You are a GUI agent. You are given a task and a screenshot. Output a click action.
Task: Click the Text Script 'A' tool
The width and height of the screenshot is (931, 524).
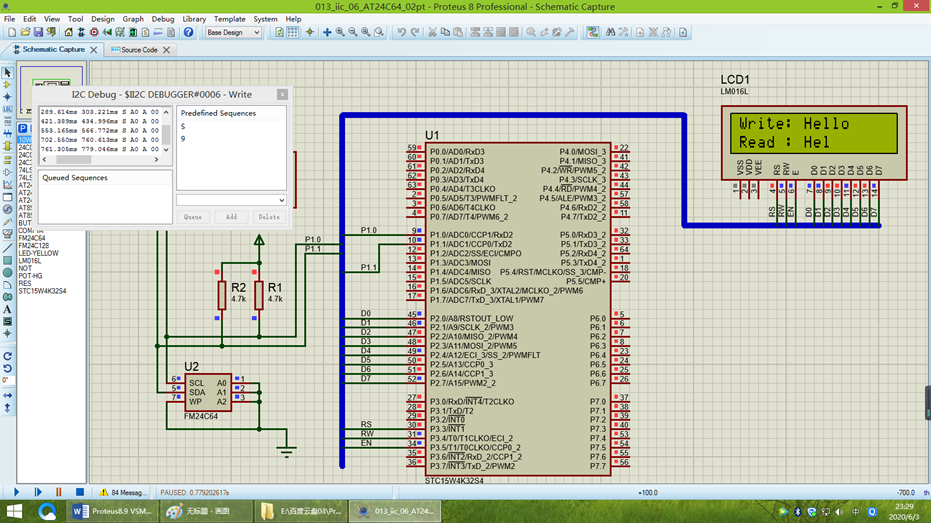[x=7, y=309]
